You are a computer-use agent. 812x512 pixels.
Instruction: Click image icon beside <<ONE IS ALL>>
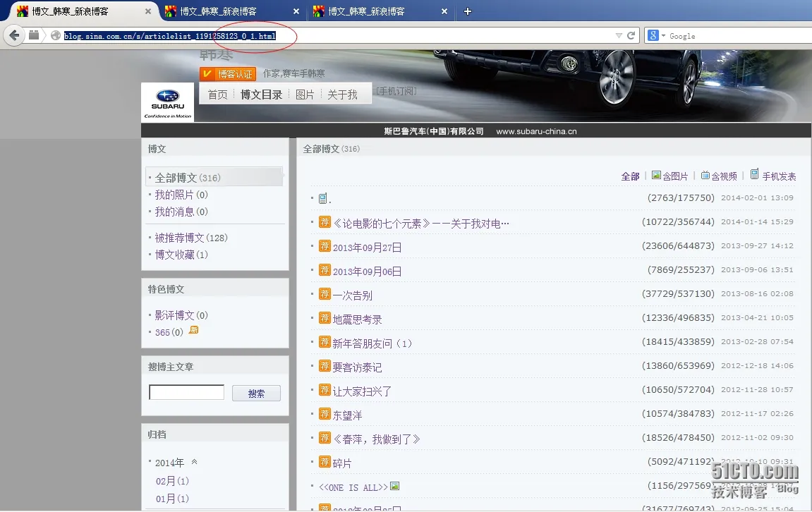[x=394, y=486]
